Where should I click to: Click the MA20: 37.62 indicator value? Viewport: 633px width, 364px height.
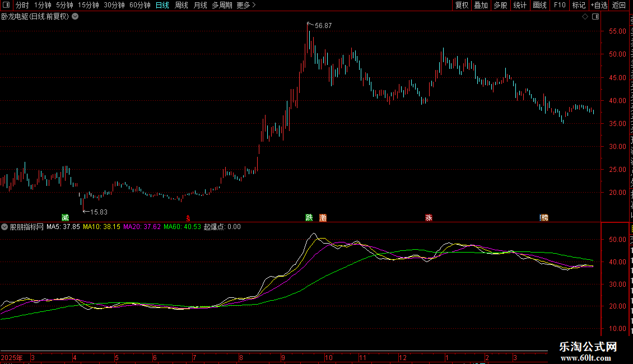pyautogui.click(x=142, y=227)
